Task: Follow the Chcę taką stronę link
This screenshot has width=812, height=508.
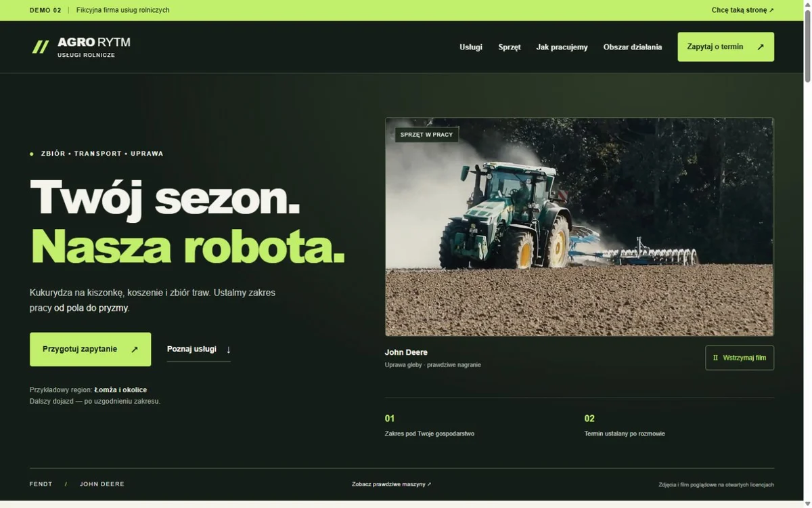Action: pos(742,10)
